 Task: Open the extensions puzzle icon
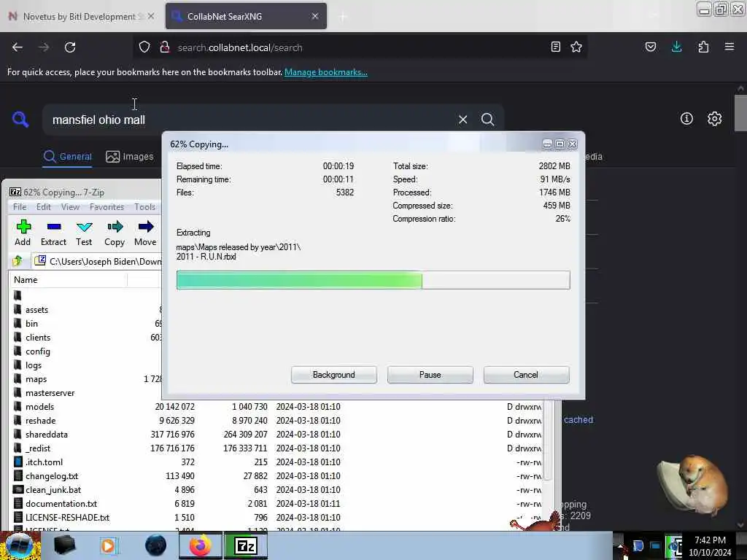[x=703, y=47]
